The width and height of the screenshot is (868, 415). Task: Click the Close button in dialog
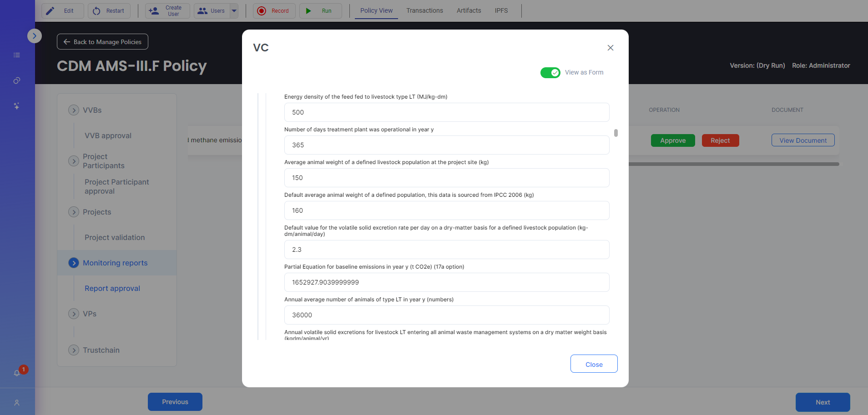coord(594,364)
